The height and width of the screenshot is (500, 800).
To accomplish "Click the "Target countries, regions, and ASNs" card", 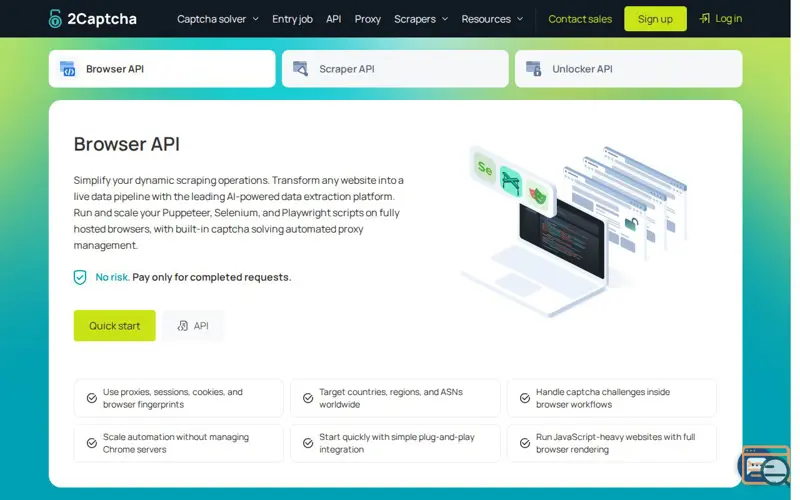I will [x=395, y=398].
